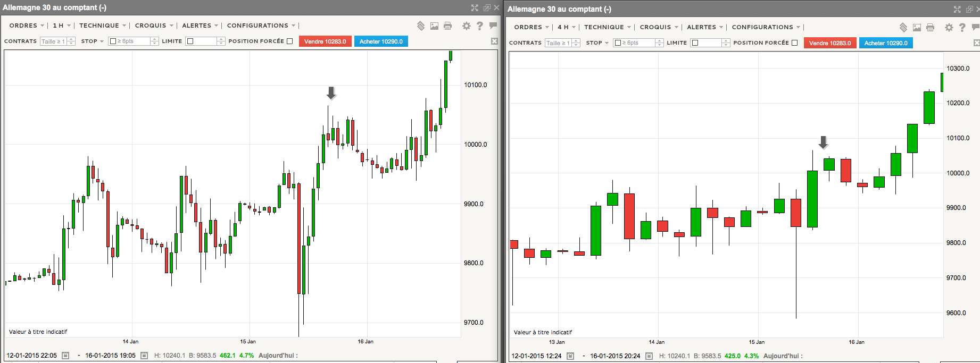Viewport: 980px width, 363px height.
Task: Print the 4 H chart
Action: click(x=930, y=28)
